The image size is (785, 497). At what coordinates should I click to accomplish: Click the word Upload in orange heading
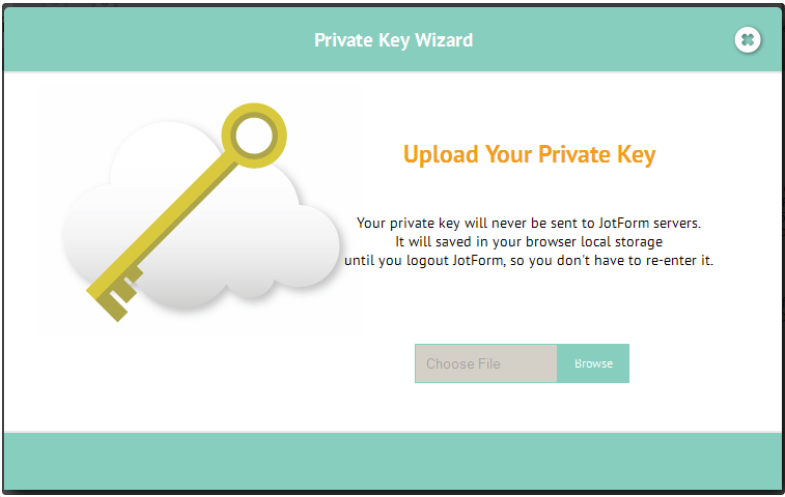coord(441,154)
